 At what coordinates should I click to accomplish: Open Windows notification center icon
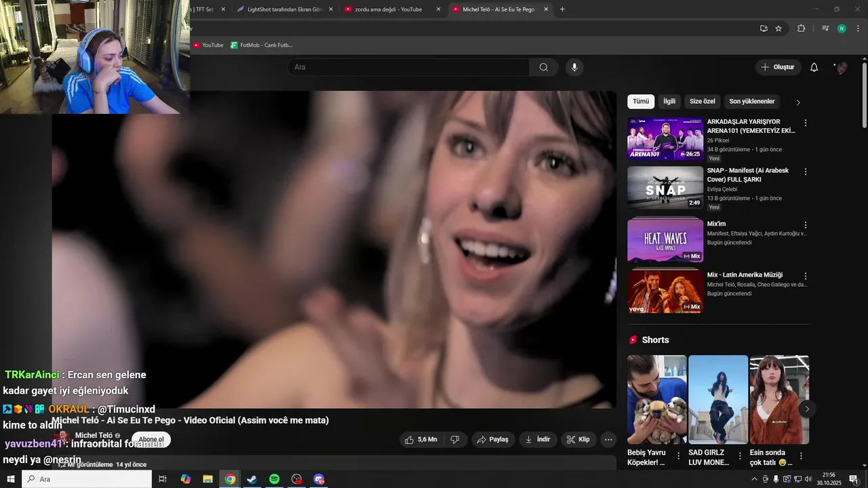(x=854, y=479)
